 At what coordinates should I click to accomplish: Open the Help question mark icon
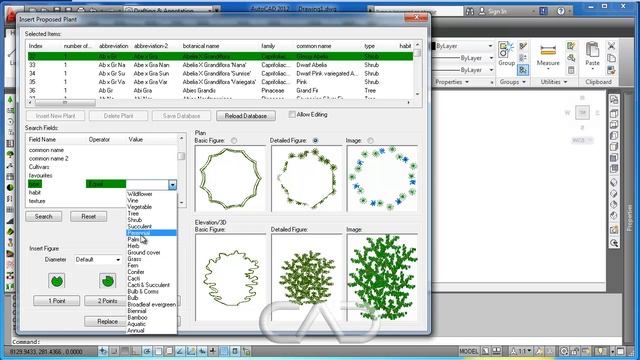click(x=561, y=11)
